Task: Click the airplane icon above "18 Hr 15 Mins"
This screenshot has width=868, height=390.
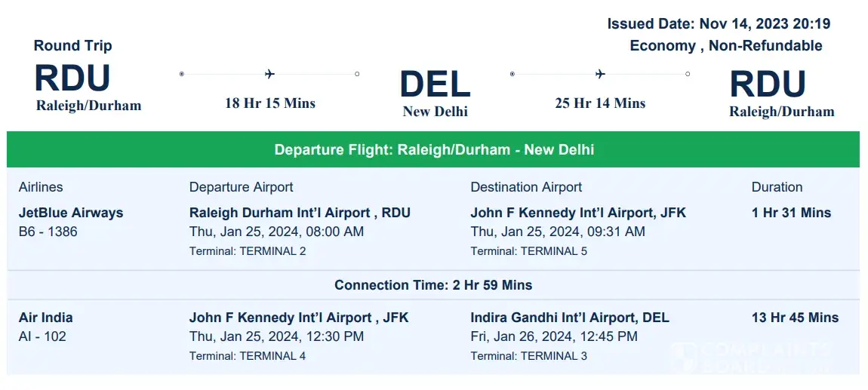Action: click(x=269, y=74)
